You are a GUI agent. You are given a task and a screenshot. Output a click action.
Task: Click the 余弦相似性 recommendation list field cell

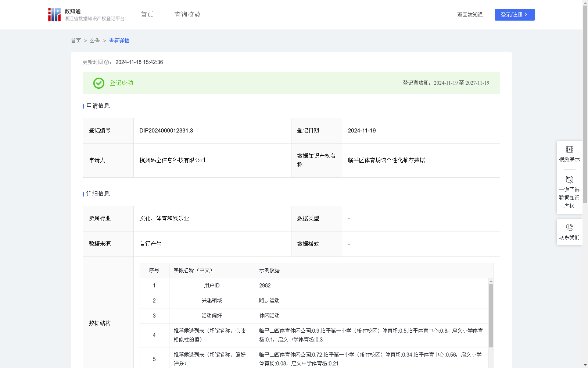click(212, 335)
